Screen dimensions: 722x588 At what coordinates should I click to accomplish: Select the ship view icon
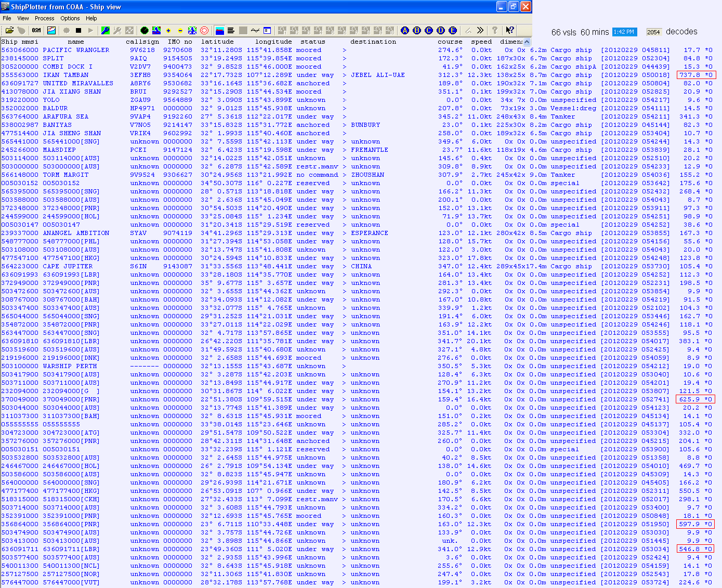220,31
